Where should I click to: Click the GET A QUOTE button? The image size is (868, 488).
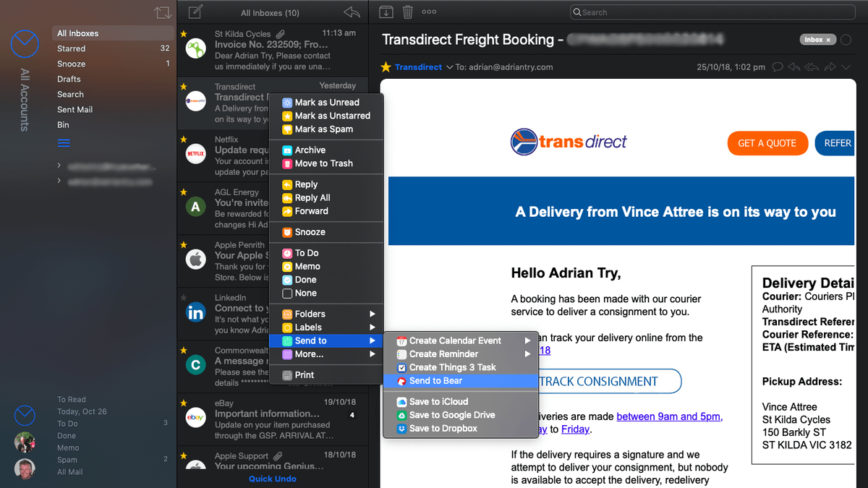coord(767,143)
